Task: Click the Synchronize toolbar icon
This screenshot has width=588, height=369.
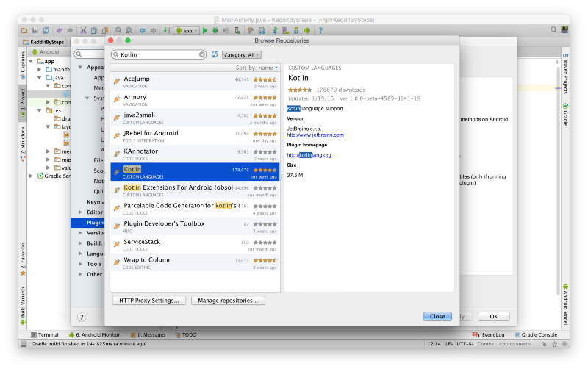Action: [x=46, y=30]
